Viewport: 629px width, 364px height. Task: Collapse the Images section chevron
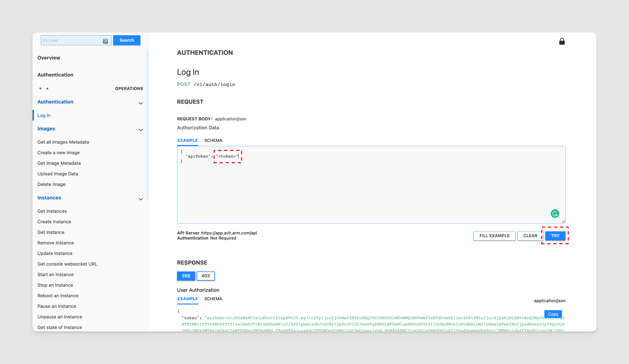coord(141,130)
